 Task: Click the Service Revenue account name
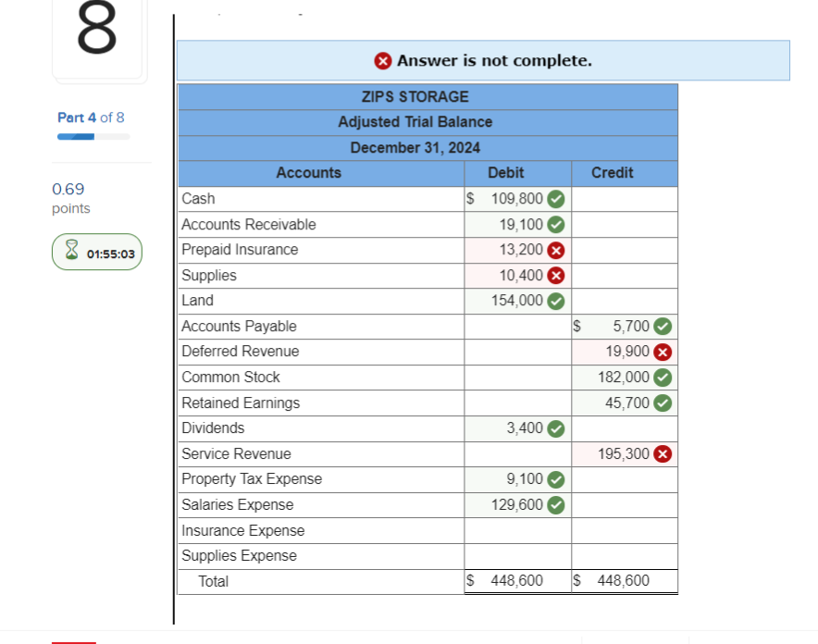(x=236, y=454)
